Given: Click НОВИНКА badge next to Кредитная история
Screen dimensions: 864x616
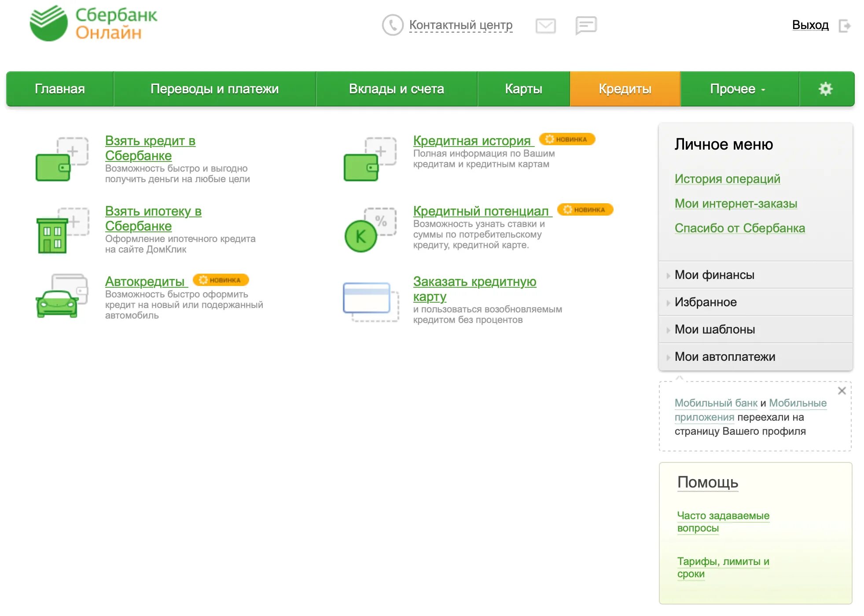Looking at the screenshot, I should 567,139.
